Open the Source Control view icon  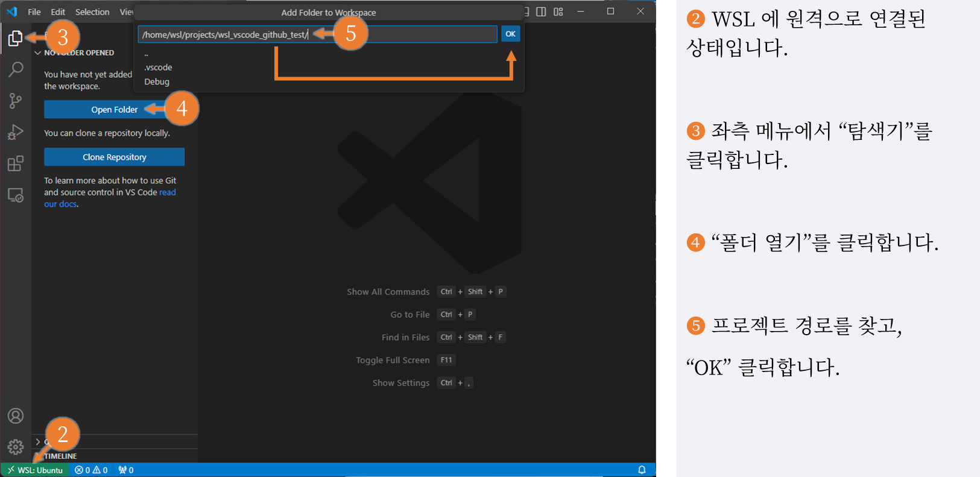point(16,101)
